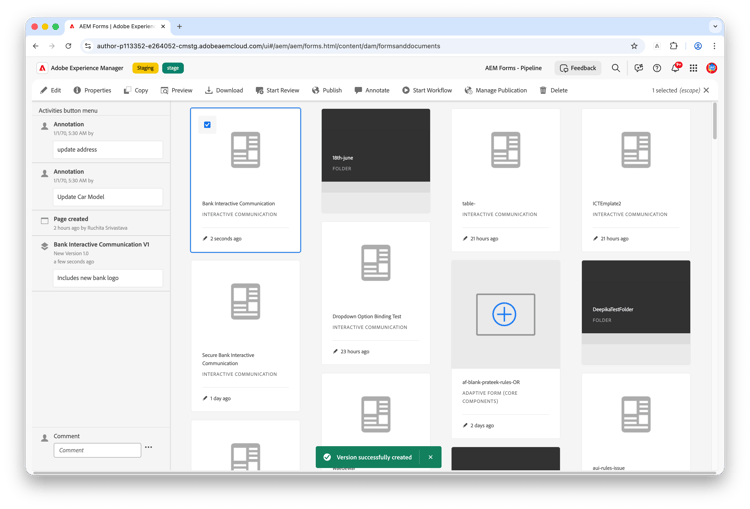Reload the page with the refresh icon

point(68,46)
